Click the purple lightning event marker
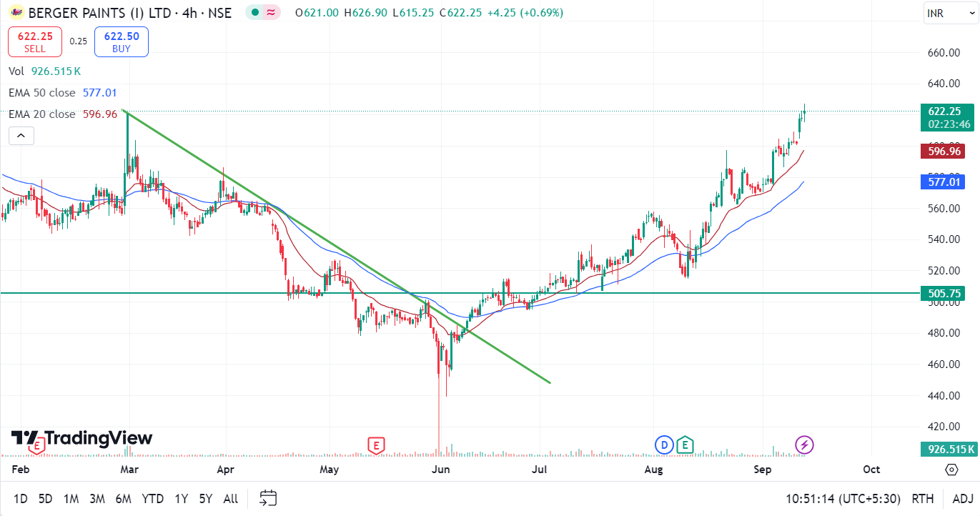Viewport: 980px width, 516px height. point(805,445)
